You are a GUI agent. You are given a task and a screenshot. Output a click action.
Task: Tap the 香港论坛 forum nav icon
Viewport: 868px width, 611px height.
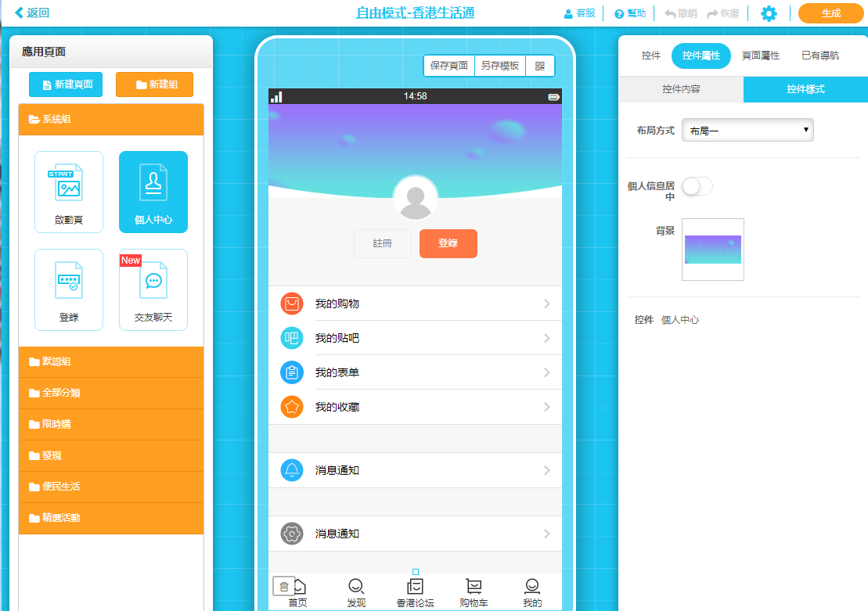click(x=415, y=586)
